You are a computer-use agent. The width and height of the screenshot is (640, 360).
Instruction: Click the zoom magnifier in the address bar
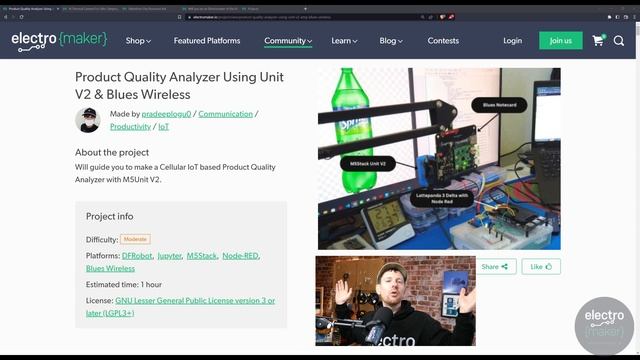click(x=422, y=17)
